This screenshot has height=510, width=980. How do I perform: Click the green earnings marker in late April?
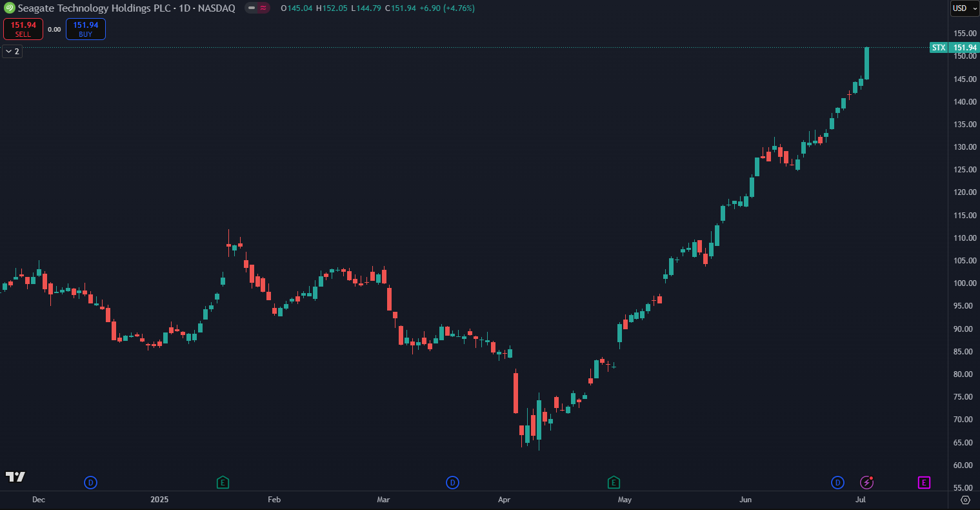click(614, 482)
